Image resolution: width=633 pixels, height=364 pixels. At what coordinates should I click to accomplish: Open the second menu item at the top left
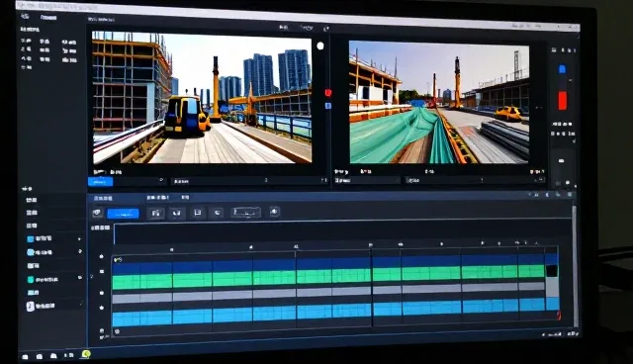(x=48, y=18)
